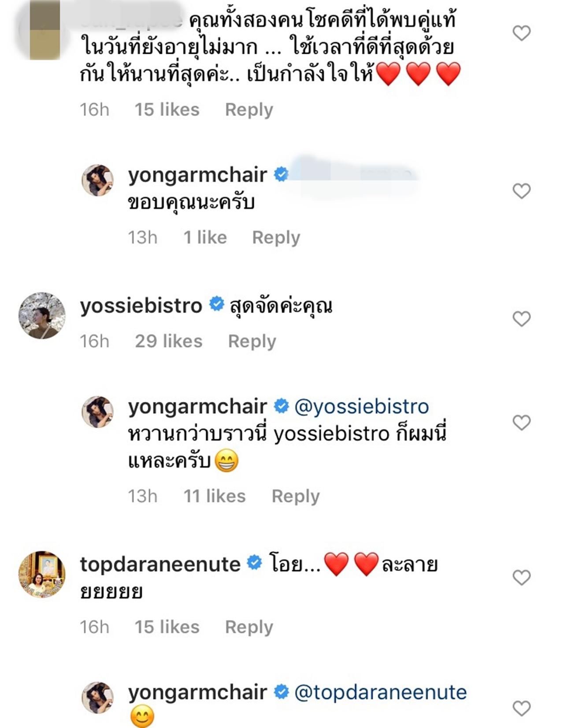View the 29 likes list
The height and width of the screenshot is (728, 564).
click(168, 341)
